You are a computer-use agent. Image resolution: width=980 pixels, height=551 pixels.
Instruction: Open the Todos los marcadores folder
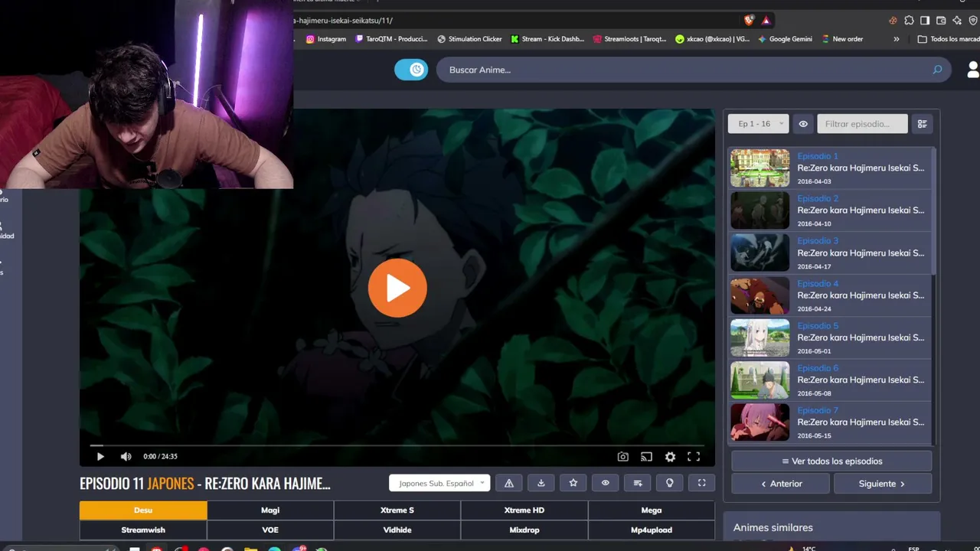click(949, 39)
